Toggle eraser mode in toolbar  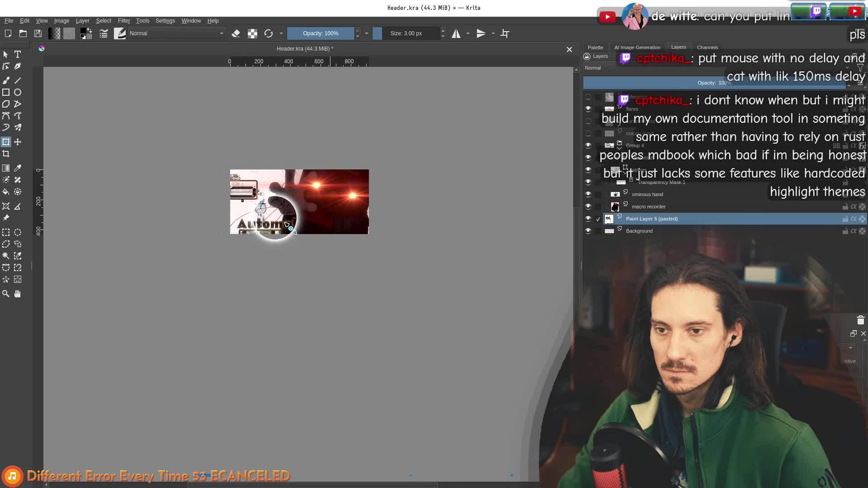pos(236,33)
